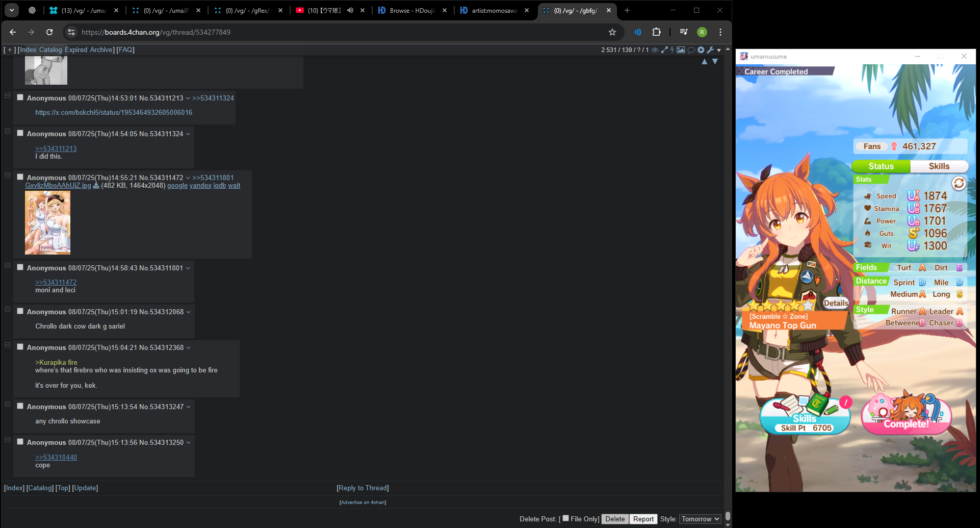The height and width of the screenshot is (528, 980).
Task: View site information icon in address bar
Action: tap(71, 32)
